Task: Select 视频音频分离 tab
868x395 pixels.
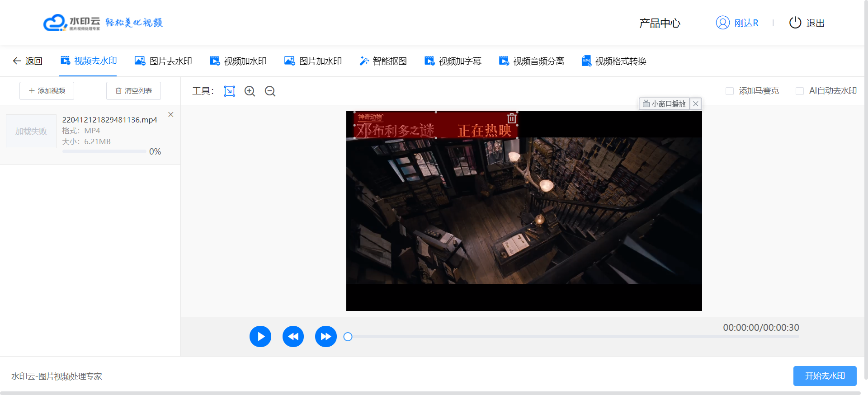Action: pyautogui.click(x=531, y=61)
